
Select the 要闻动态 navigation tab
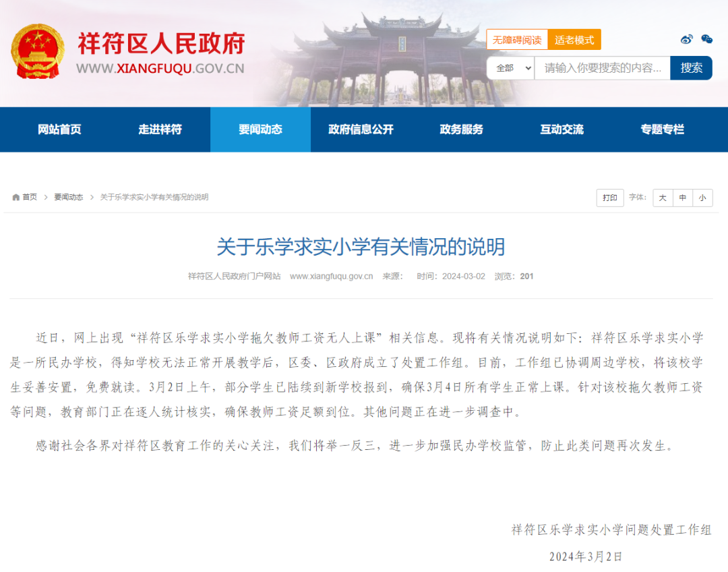pyautogui.click(x=260, y=130)
